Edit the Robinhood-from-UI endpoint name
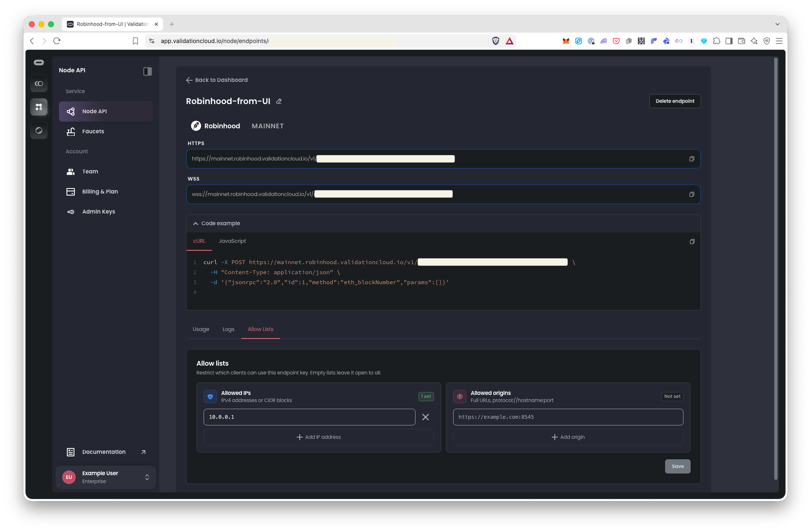The height and width of the screenshot is (532, 811). point(279,101)
